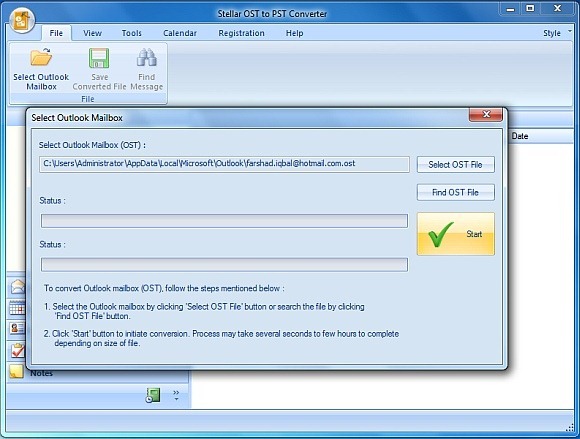Click the first Status progress bar

point(224,221)
